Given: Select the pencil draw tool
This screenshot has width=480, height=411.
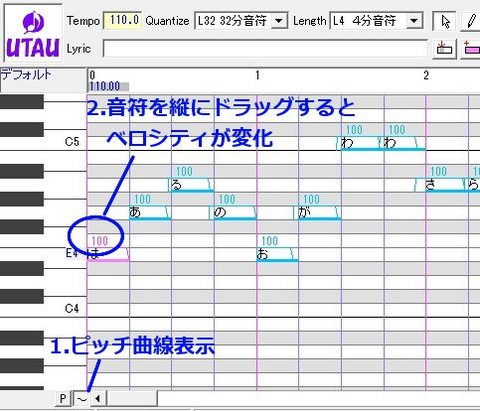Looking at the screenshot, I should pyautogui.click(x=471, y=22).
